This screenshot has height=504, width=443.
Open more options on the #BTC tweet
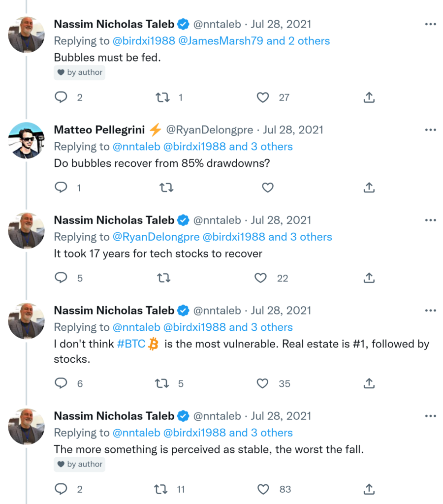coord(430,311)
